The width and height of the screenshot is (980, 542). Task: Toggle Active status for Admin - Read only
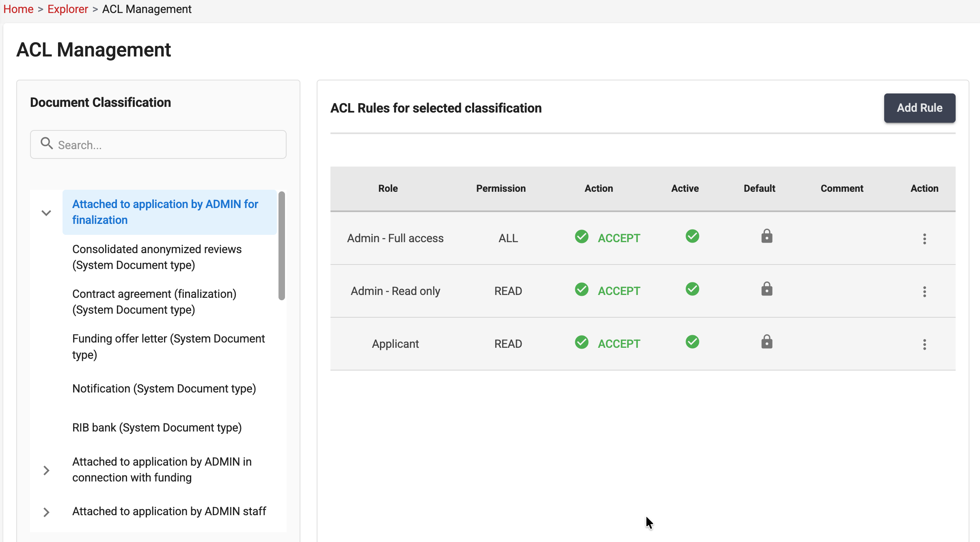692,289
